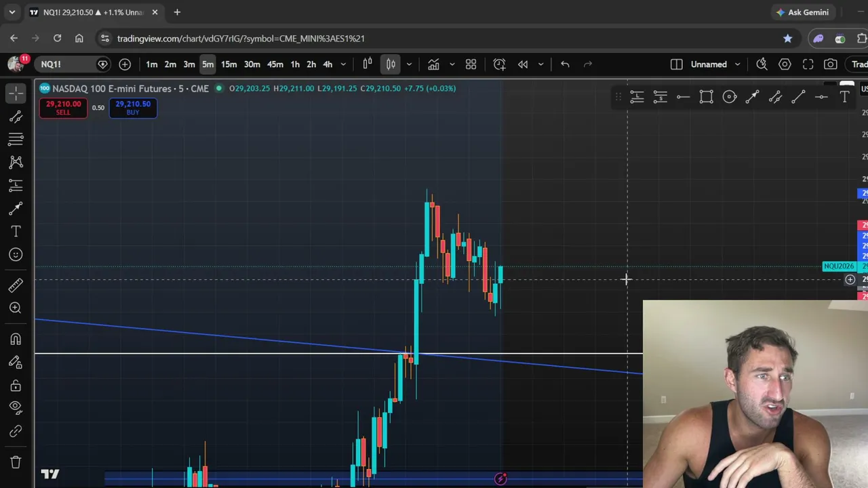Click the red SELL 29,210.00 button

[x=63, y=108]
